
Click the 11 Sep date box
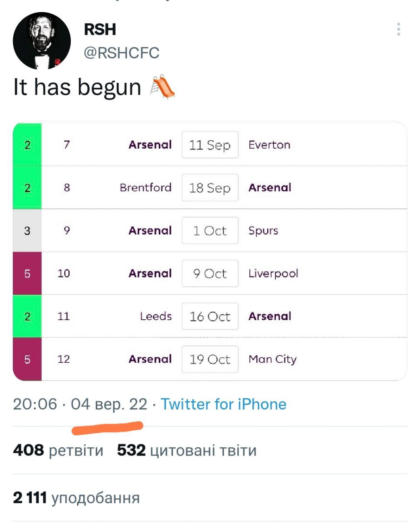click(x=210, y=145)
